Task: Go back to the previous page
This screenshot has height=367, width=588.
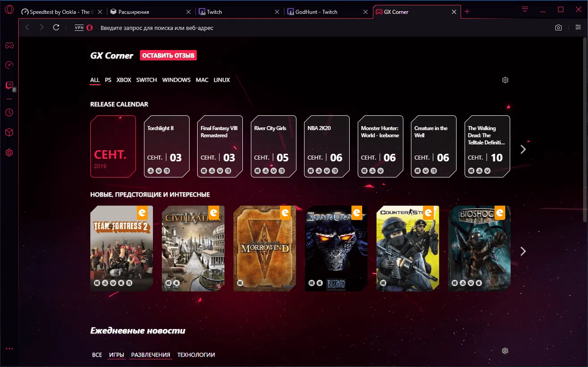Action: (x=27, y=28)
